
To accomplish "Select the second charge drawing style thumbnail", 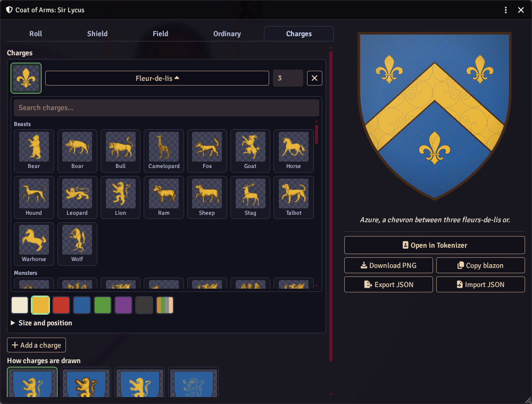I will [x=86, y=382].
